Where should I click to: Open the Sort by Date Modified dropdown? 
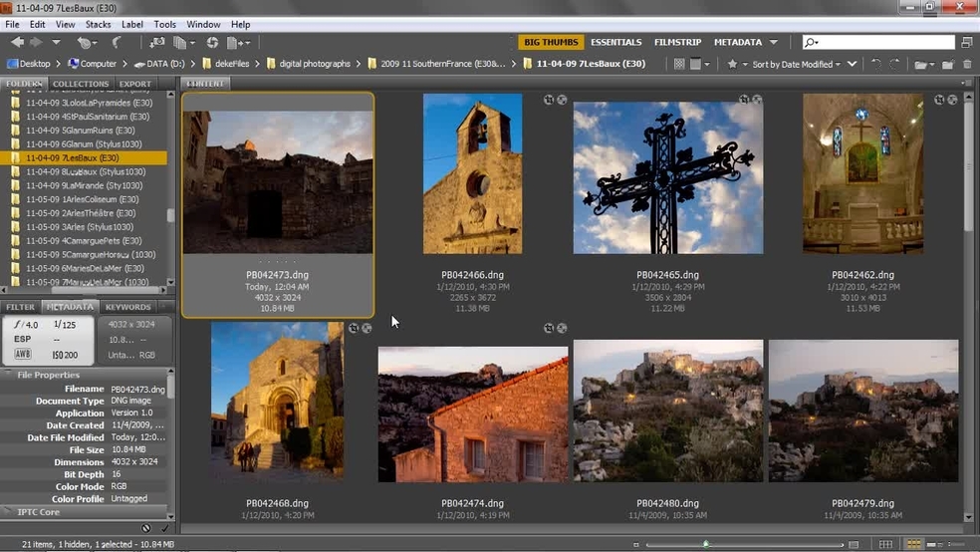click(797, 64)
